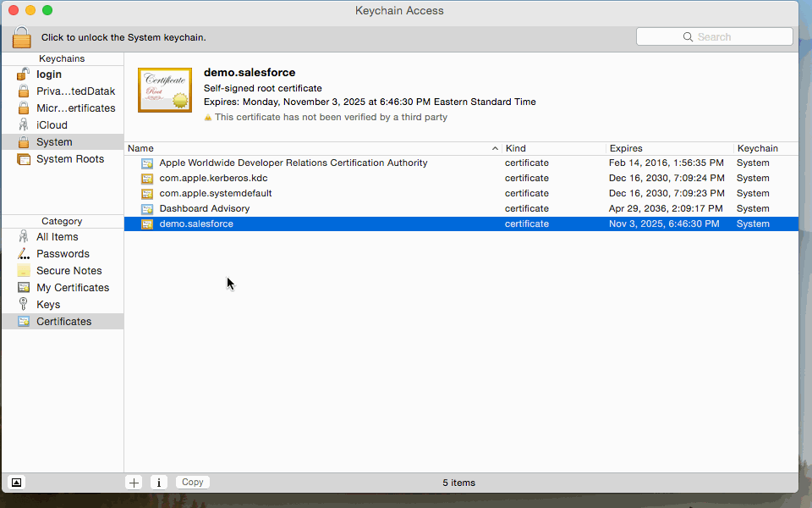Screen dimensions: 812x508
Task: Zoom the Keychain Access window with green button
Action: (47, 10)
